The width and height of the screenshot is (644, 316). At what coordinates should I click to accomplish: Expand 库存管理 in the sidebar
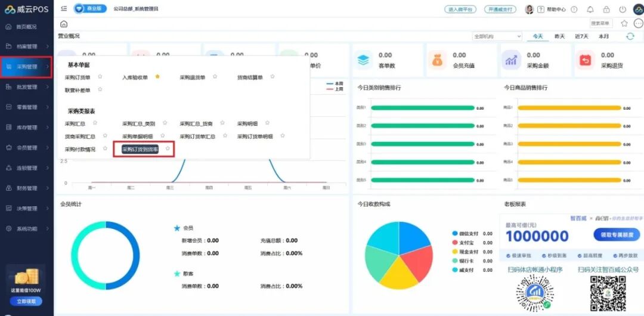(27, 127)
